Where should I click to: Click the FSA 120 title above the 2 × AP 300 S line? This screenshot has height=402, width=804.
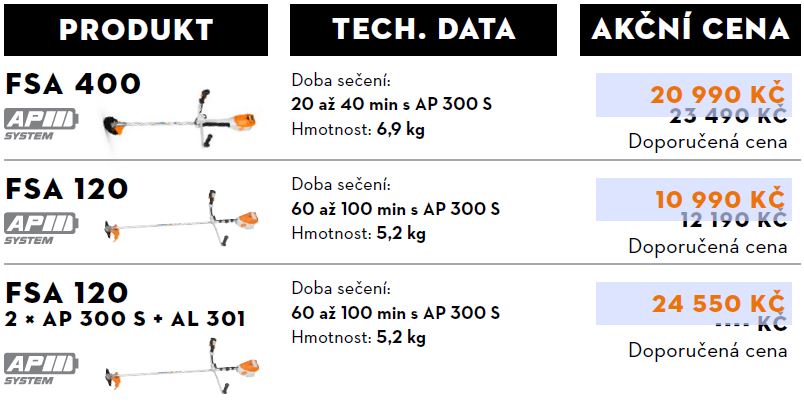pyautogui.click(x=66, y=293)
